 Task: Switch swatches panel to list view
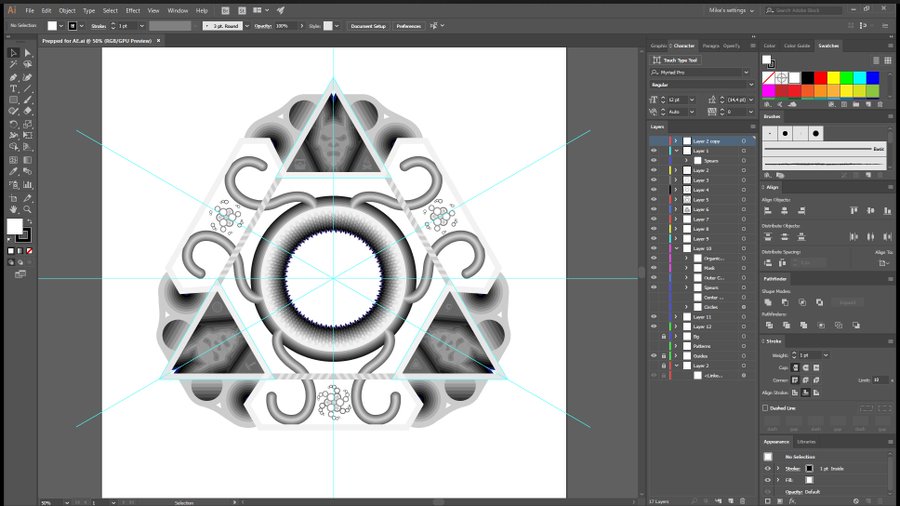pos(874,60)
